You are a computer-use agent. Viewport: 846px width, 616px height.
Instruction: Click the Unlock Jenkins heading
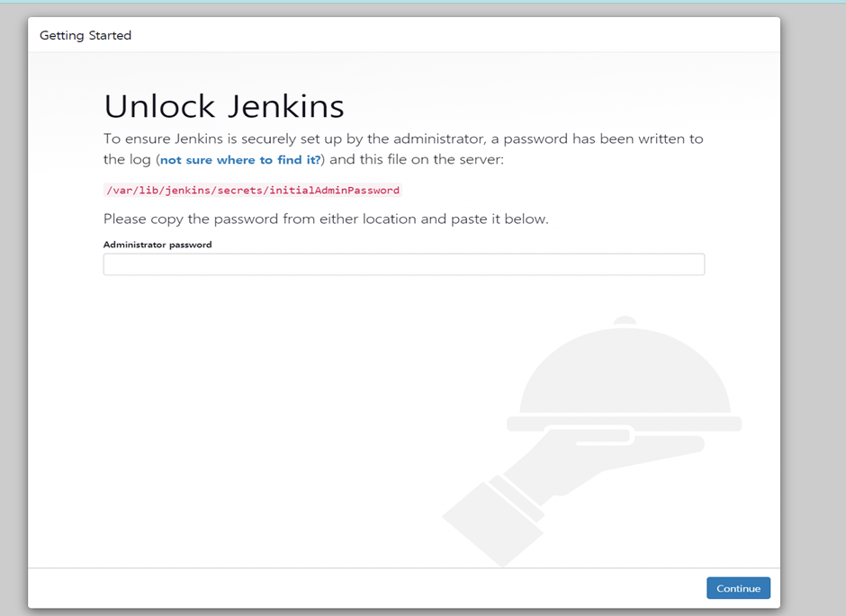click(x=224, y=106)
